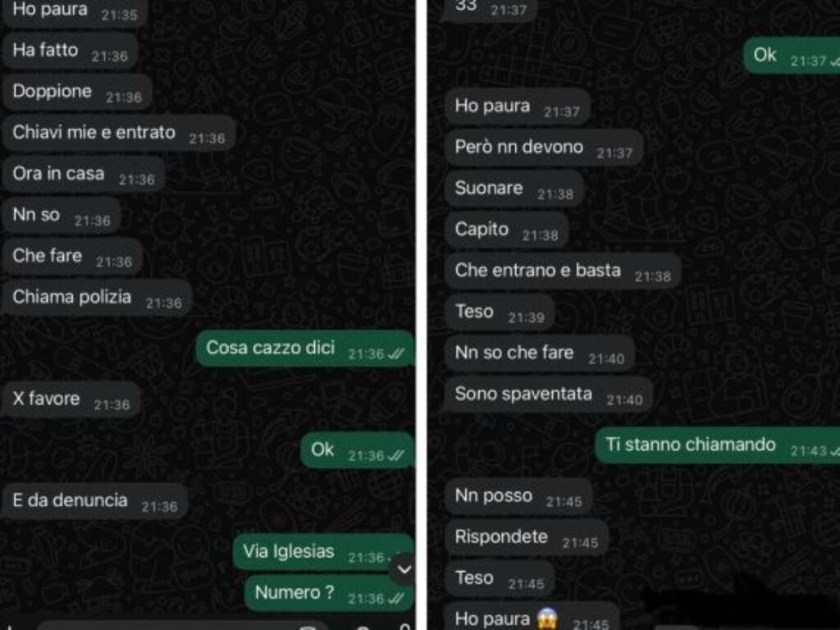
Task: Tap the Che entrano e basta bubble
Action: click(x=563, y=271)
